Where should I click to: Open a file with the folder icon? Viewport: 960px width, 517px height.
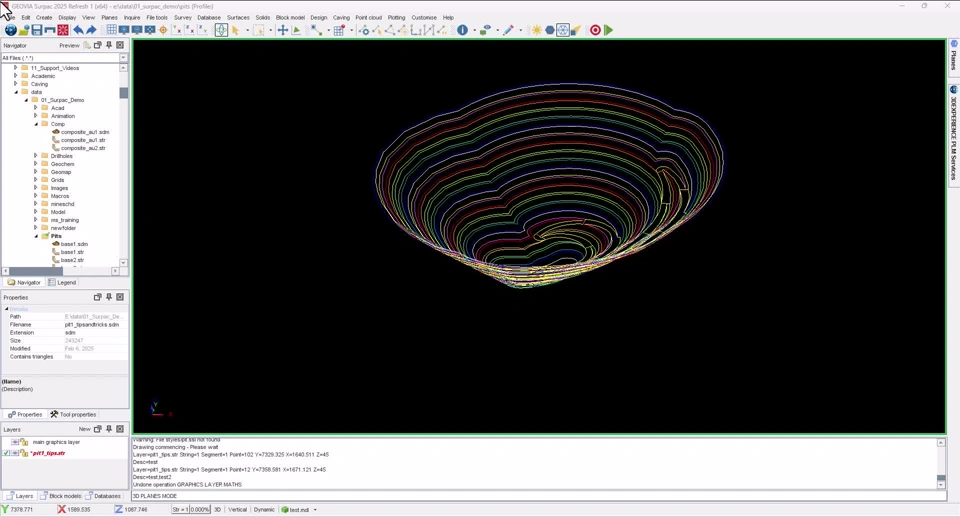click(x=24, y=30)
